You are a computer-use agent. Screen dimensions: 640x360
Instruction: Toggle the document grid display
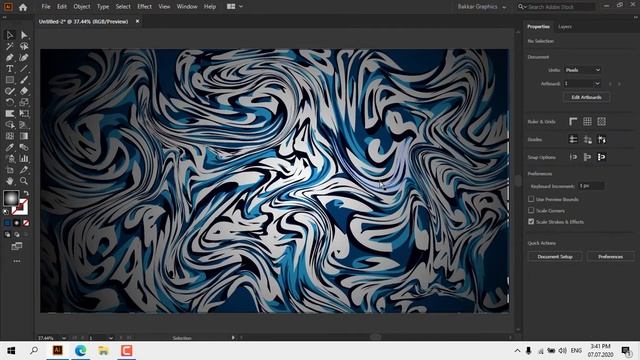pyautogui.click(x=587, y=121)
